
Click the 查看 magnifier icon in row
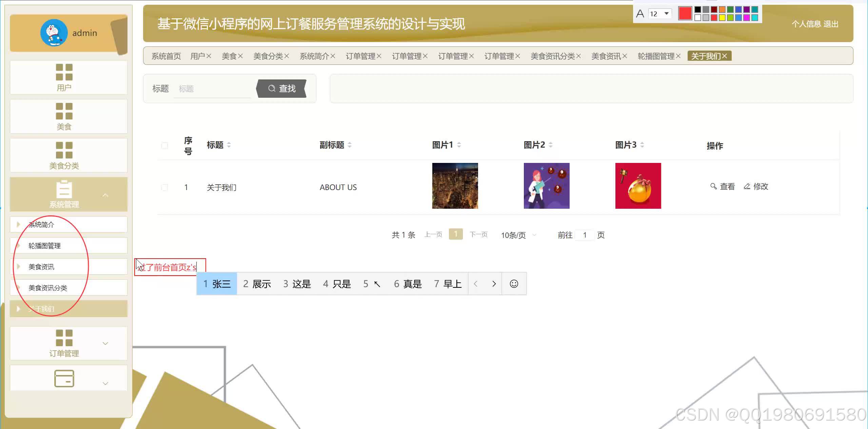pos(713,186)
